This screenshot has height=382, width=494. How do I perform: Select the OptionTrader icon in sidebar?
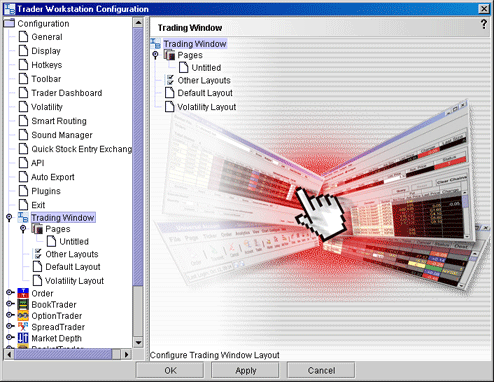(x=23, y=315)
